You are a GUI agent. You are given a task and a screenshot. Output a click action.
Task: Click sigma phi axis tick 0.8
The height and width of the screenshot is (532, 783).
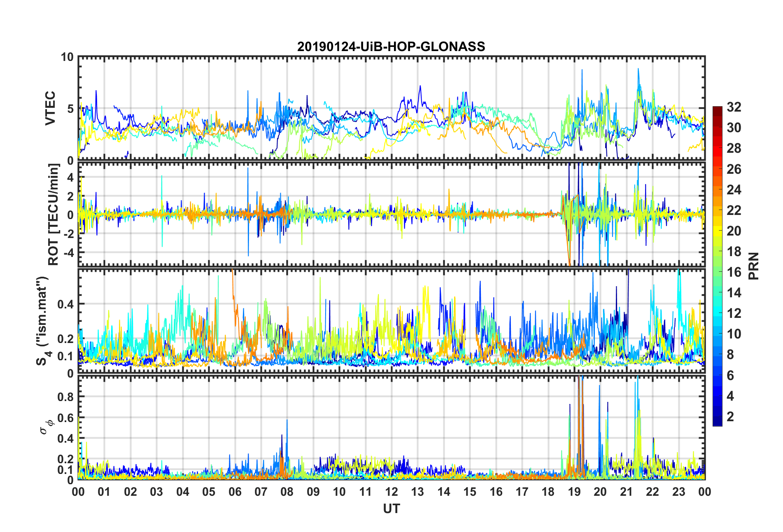66,397
